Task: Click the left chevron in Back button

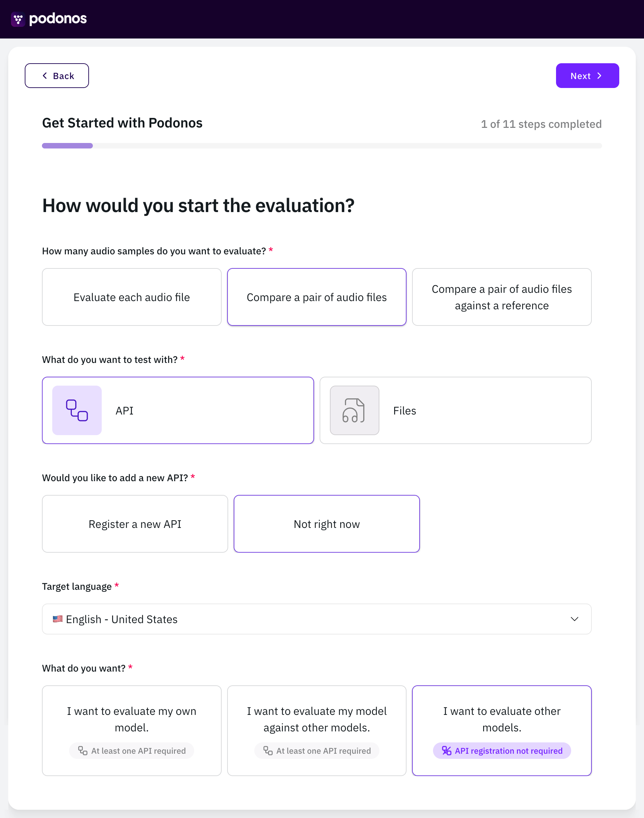Action: tap(45, 76)
